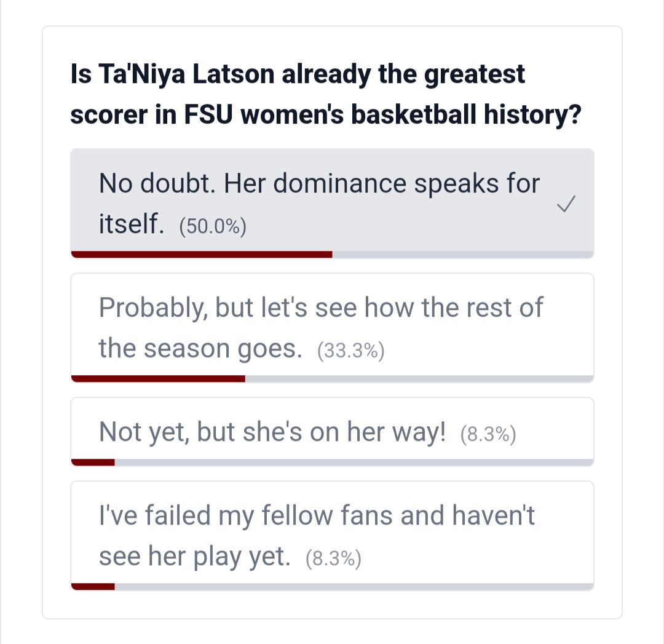664x644 pixels.
Task: Click the red bar under "Probably" option
Action: pyautogui.click(x=158, y=378)
